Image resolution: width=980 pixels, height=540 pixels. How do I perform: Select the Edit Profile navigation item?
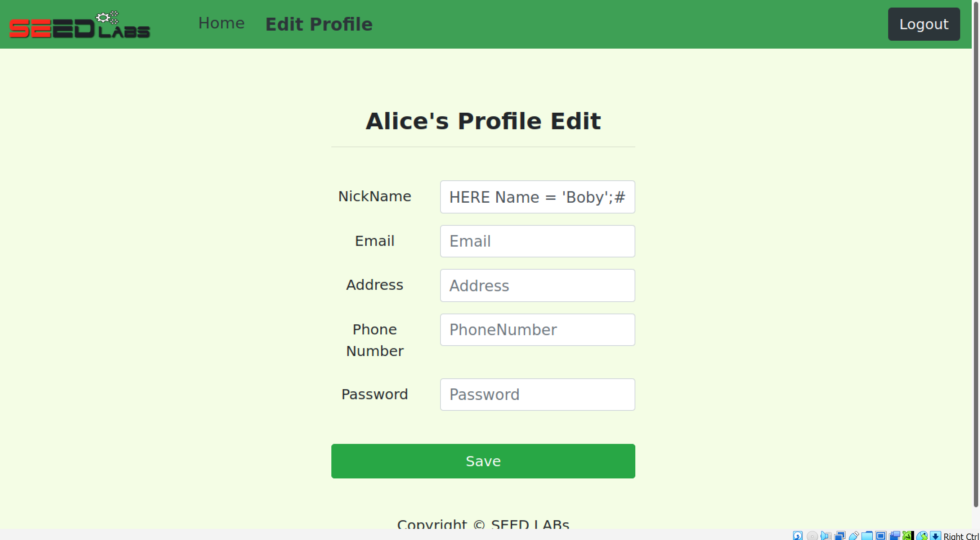click(319, 24)
